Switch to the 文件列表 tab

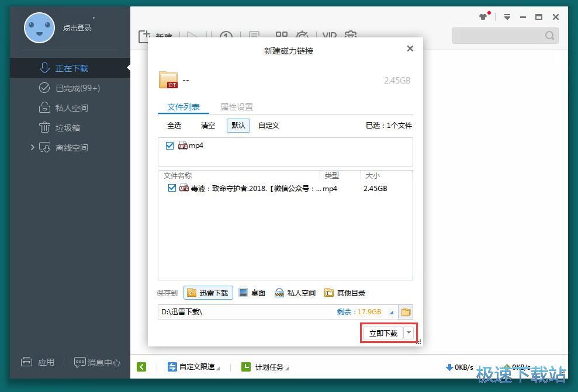coord(183,107)
